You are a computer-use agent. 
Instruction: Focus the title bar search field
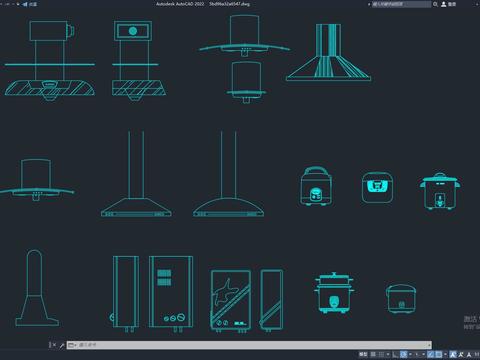(401, 4)
